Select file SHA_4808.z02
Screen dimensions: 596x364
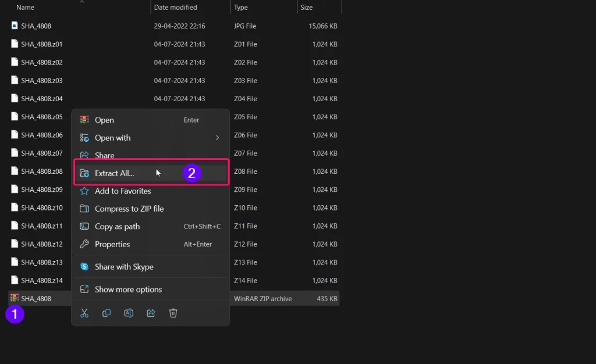point(42,62)
